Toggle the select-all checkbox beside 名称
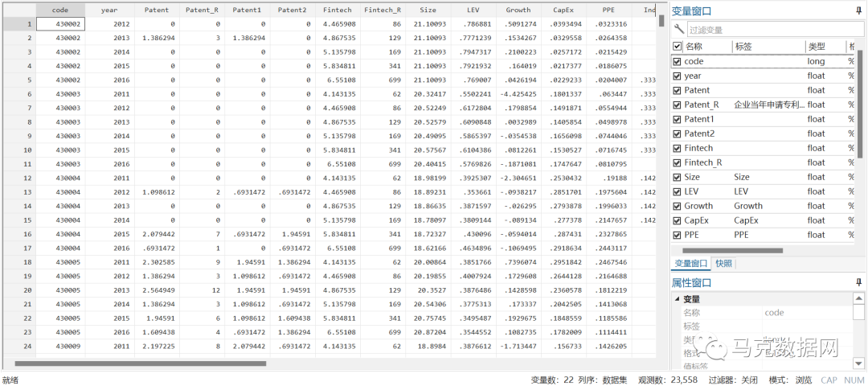The height and width of the screenshot is (386, 868). [x=677, y=47]
